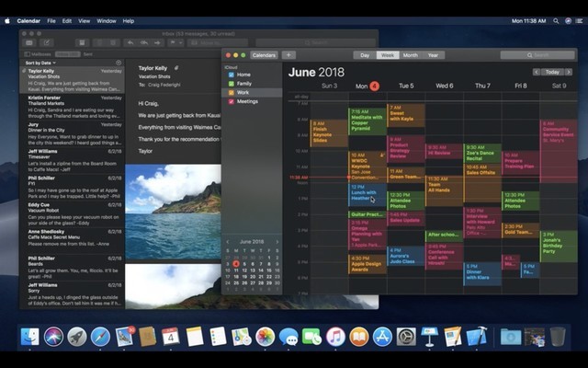This screenshot has width=588, height=368.
Task: Uncheck the Home calendar checkbox
Action: click(x=231, y=75)
